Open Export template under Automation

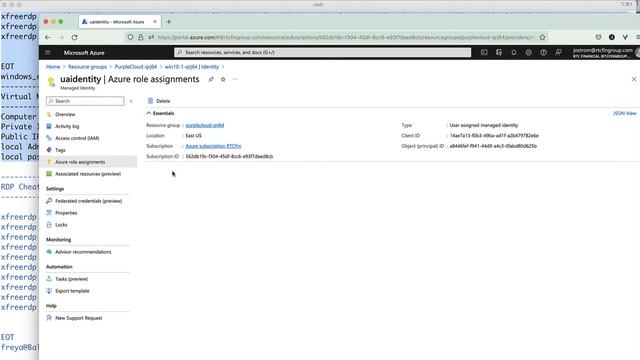pyautogui.click(x=72, y=291)
